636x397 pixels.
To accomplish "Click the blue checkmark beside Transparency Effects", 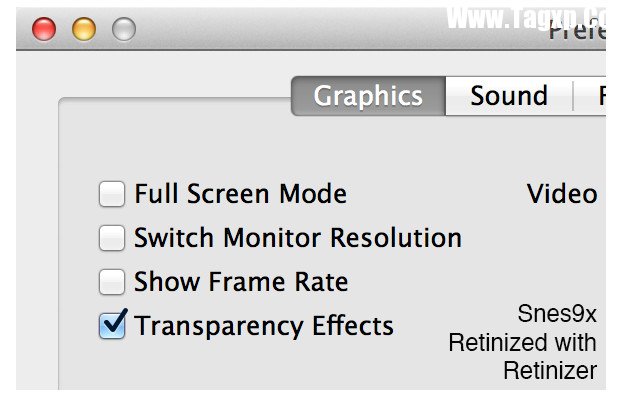I will click(114, 324).
